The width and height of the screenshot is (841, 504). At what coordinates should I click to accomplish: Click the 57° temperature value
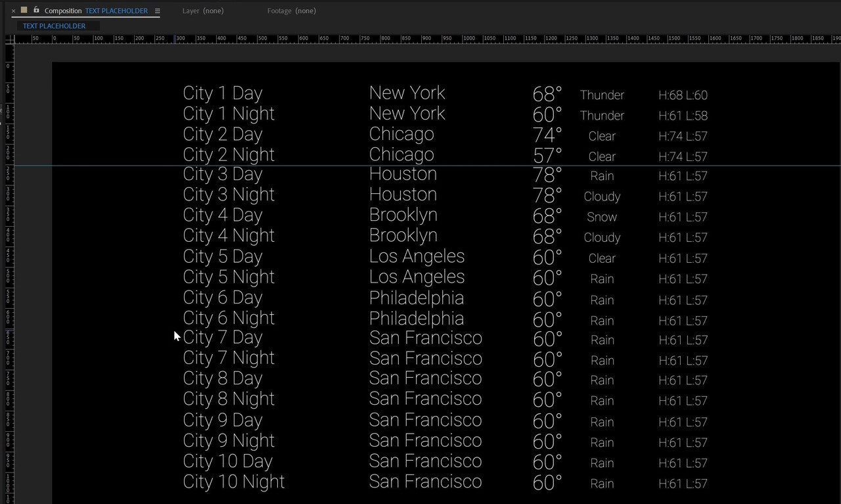click(x=547, y=156)
